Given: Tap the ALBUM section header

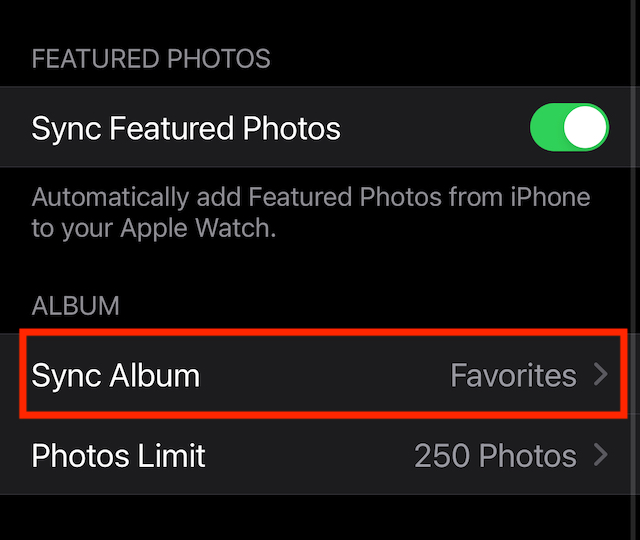Looking at the screenshot, I should [76, 305].
